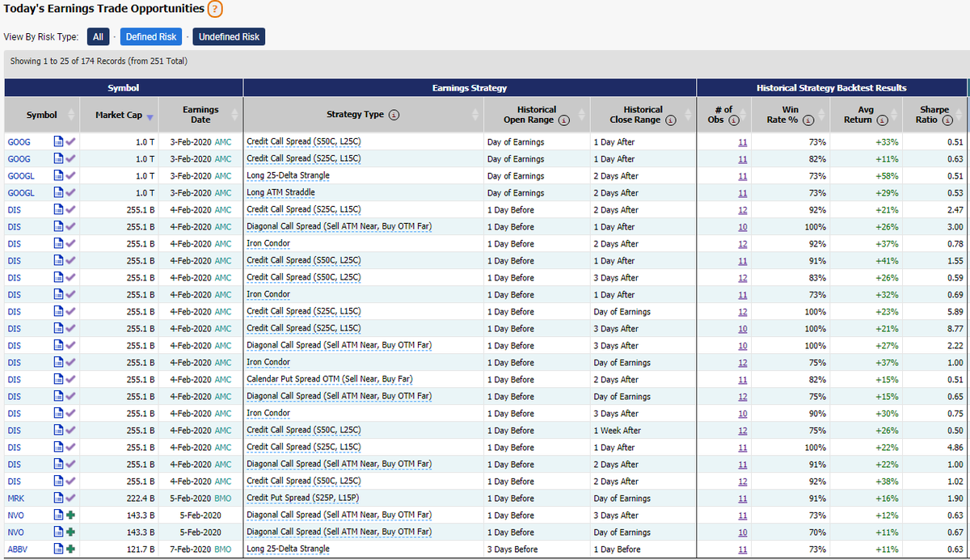Open Credit Put Spread (S25P, L15P) link
970x560 pixels.
click(x=304, y=499)
